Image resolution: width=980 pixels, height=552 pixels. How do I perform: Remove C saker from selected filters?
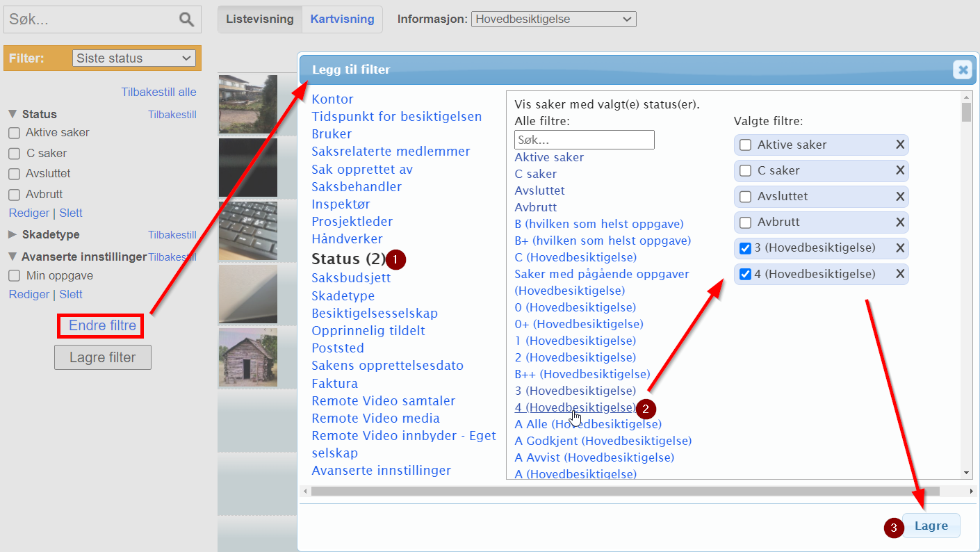900,170
